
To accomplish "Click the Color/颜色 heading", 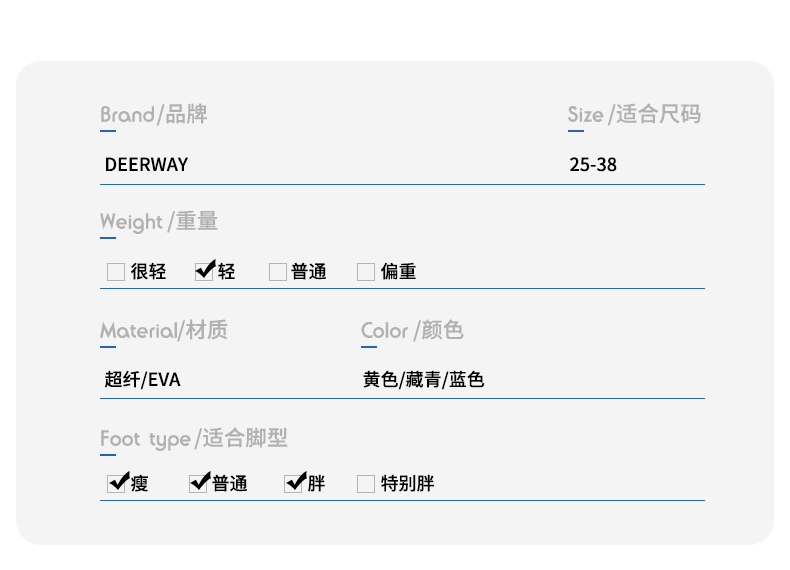I will (412, 331).
